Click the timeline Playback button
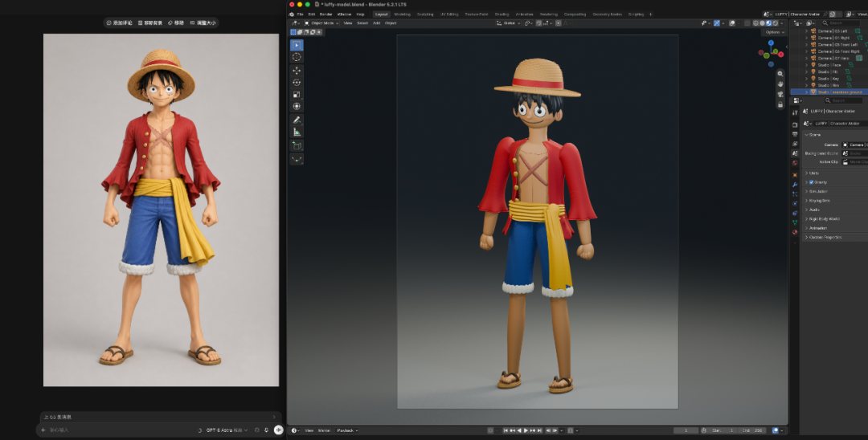The width and height of the screenshot is (868, 440). point(348,430)
